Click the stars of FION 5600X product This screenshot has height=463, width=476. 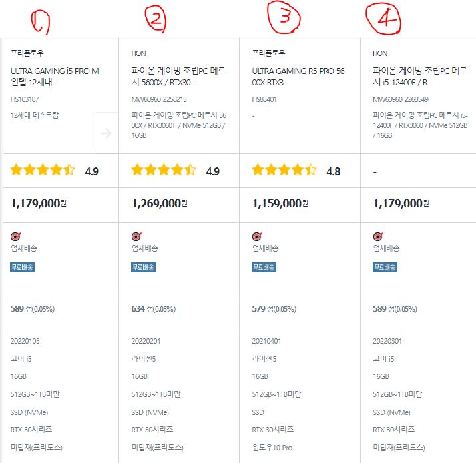(164, 170)
